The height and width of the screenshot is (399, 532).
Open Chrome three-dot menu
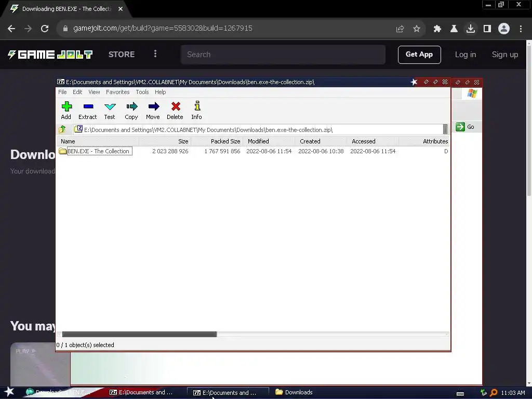click(x=521, y=29)
